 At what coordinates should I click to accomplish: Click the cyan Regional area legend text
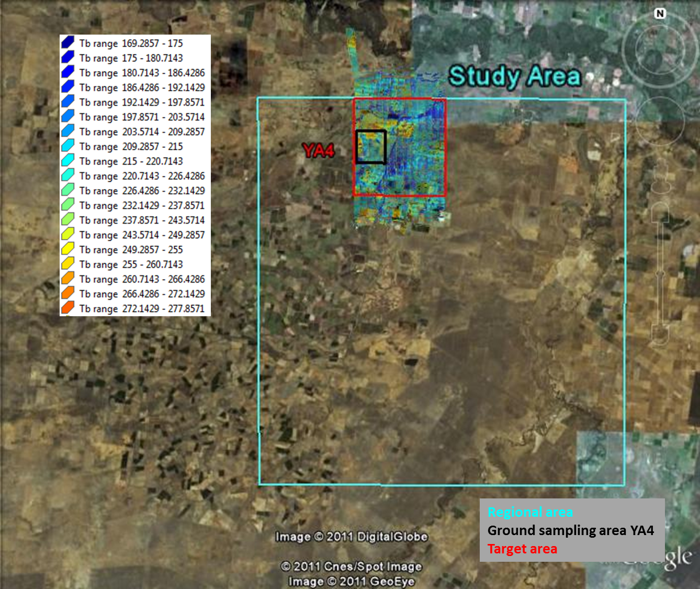[x=530, y=512]
